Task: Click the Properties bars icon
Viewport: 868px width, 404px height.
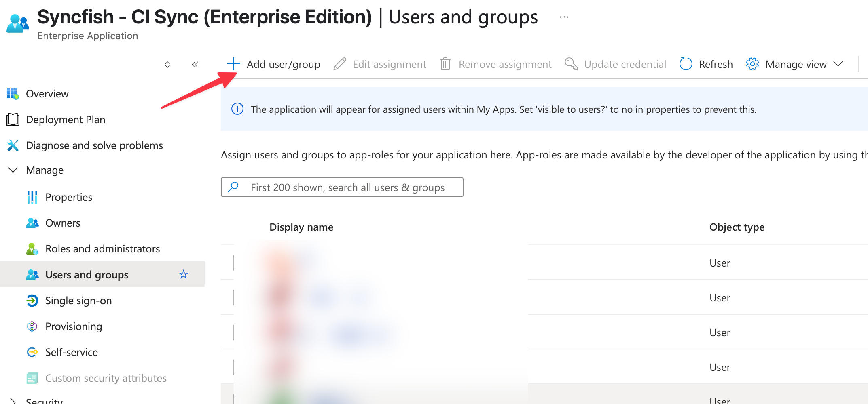Action: coord(32,197)
